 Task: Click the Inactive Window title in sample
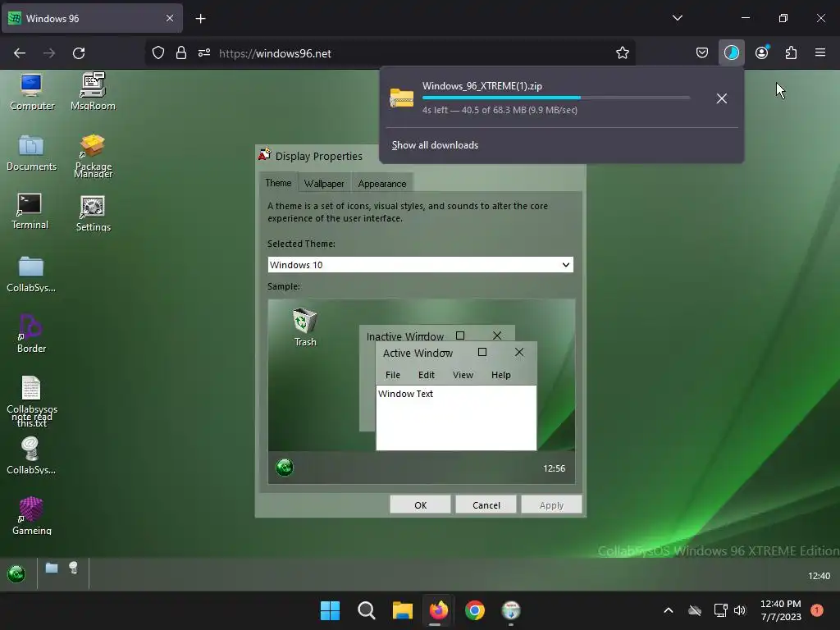click(x=405, y=336)
